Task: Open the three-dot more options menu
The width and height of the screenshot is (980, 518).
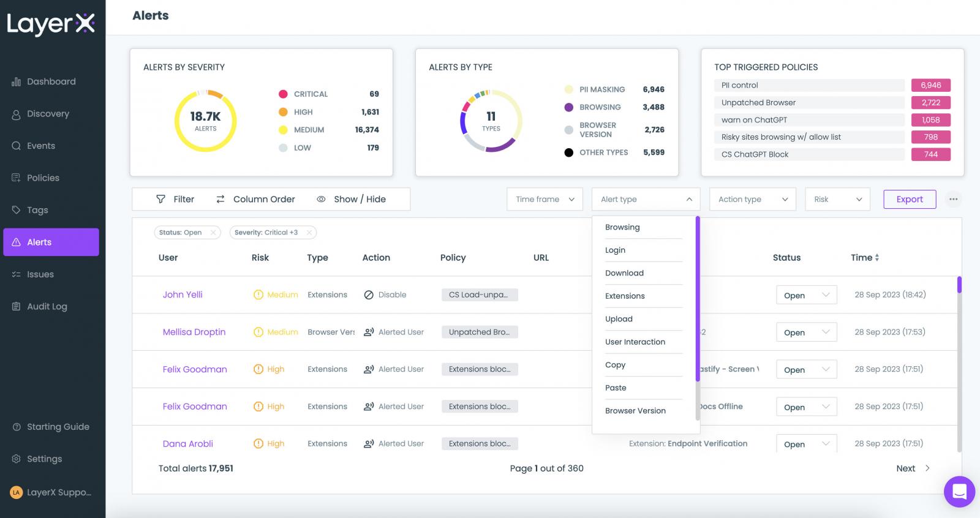Action: pos(953,199)
